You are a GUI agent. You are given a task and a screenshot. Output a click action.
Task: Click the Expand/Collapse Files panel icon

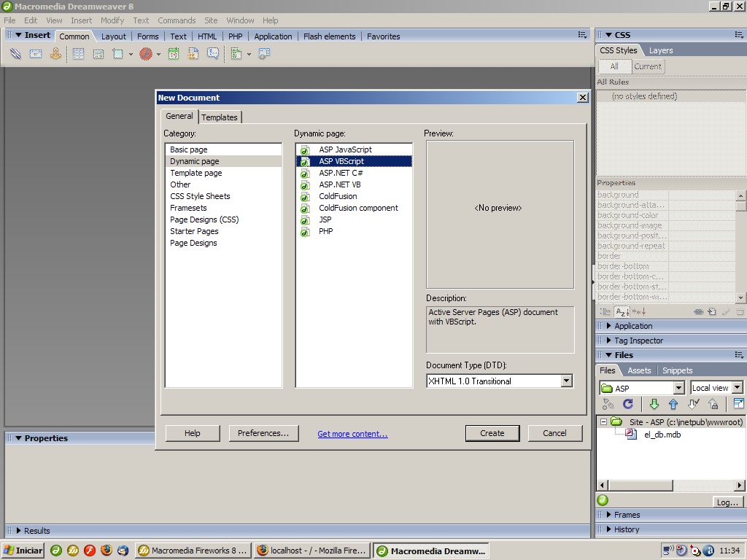(x=738, y=404)
